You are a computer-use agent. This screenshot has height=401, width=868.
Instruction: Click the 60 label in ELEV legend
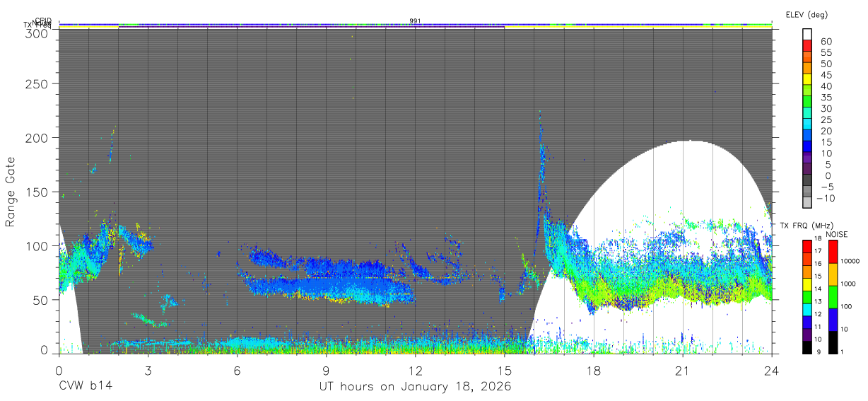click(x=826, y=41)
